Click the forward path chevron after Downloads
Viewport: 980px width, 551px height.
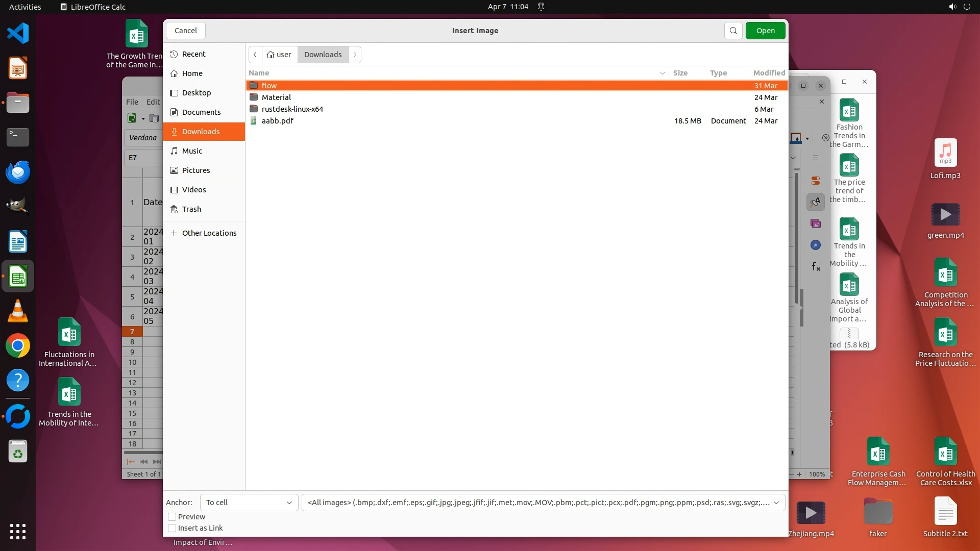tap(355, 55)
